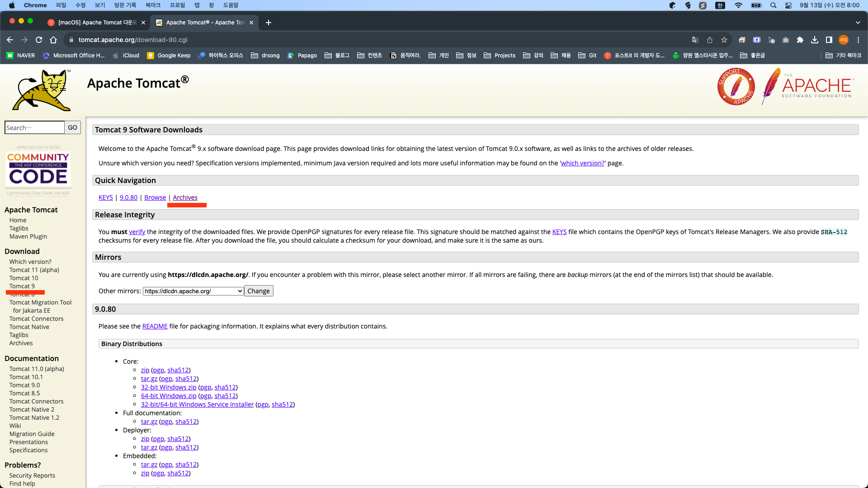868x488 pixels.
Task: Click the Support Apache round logo
Action: pos(736,87)
